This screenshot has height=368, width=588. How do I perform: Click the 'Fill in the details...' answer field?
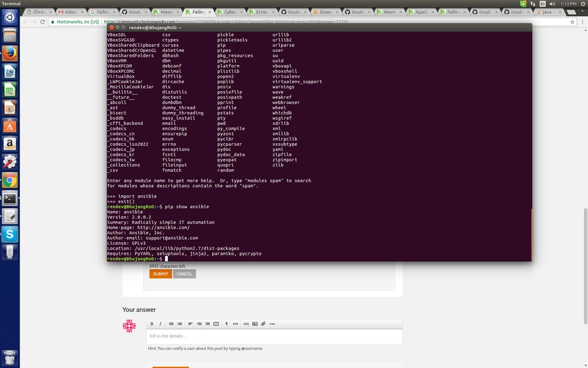point(274,337)
